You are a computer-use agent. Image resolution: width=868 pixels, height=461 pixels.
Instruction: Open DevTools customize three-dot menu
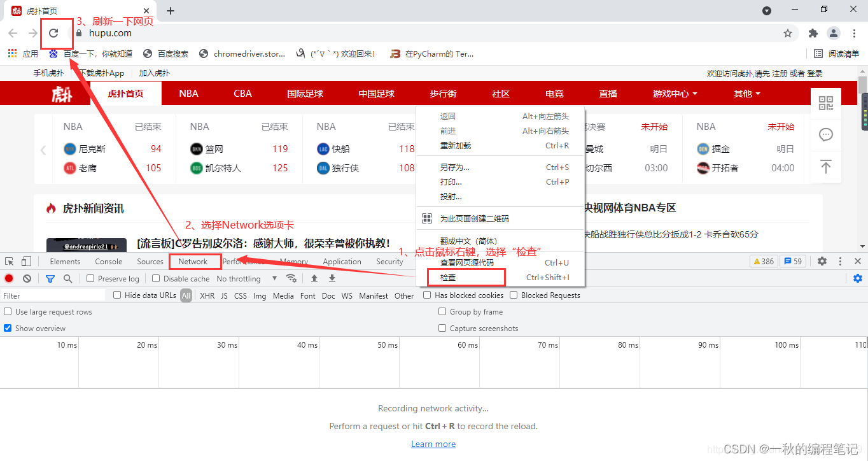[840, 261]
